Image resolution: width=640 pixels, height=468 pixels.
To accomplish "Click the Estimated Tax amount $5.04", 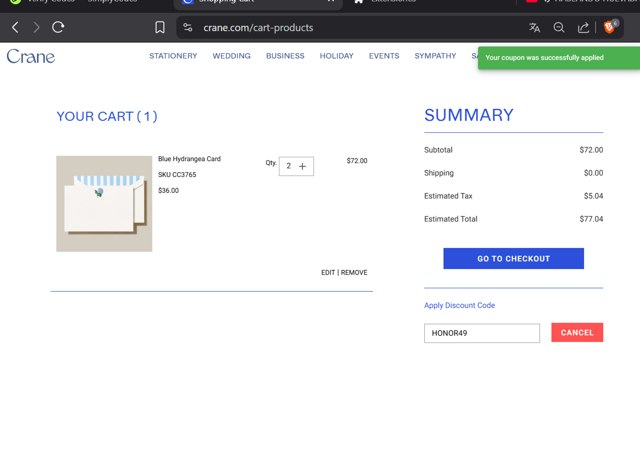I will coord(593,196).
